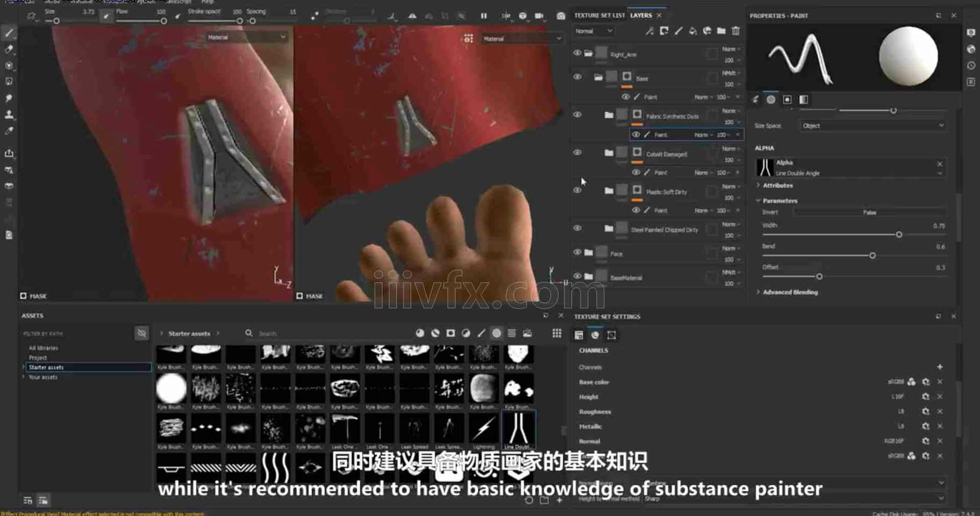Screen dimensions: 980x516
Task: Switch to the Texture Set List tab
Action: coord(599,16)
